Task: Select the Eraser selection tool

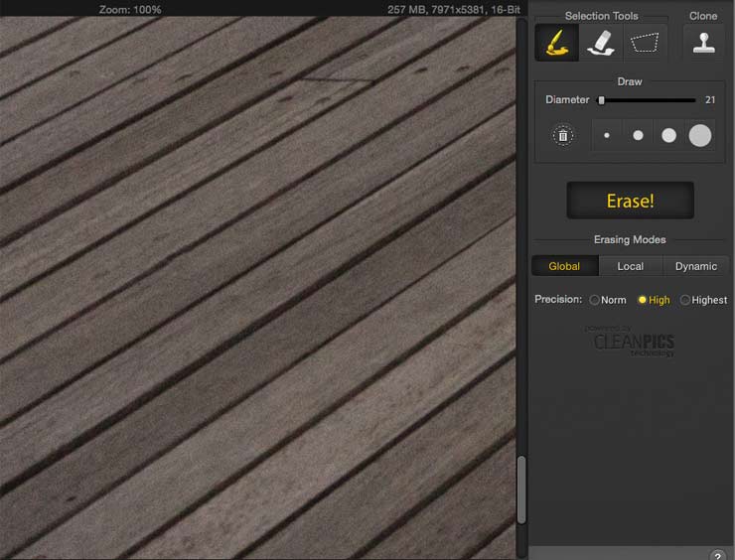Action: [601, 43]
